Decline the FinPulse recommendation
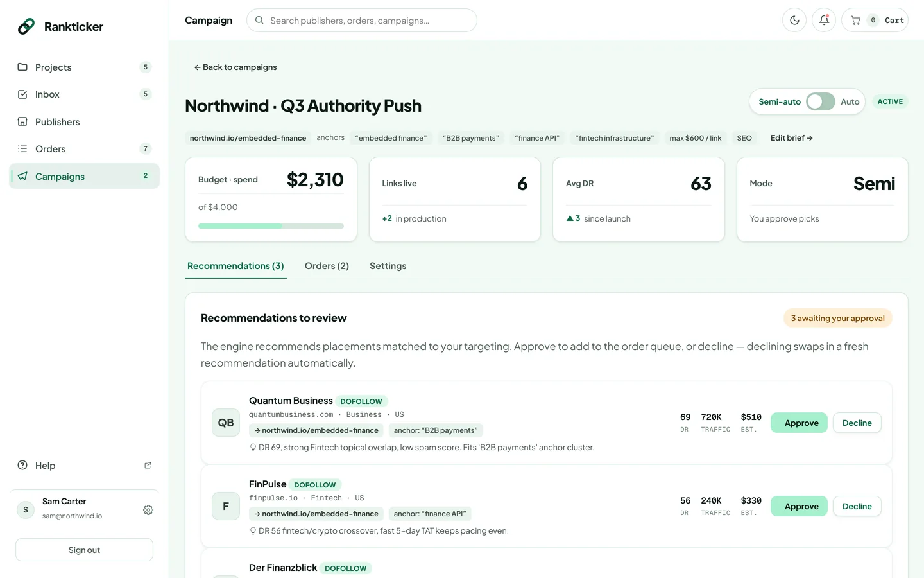Screen dimensions: 924x578 (x=857, y=506)
